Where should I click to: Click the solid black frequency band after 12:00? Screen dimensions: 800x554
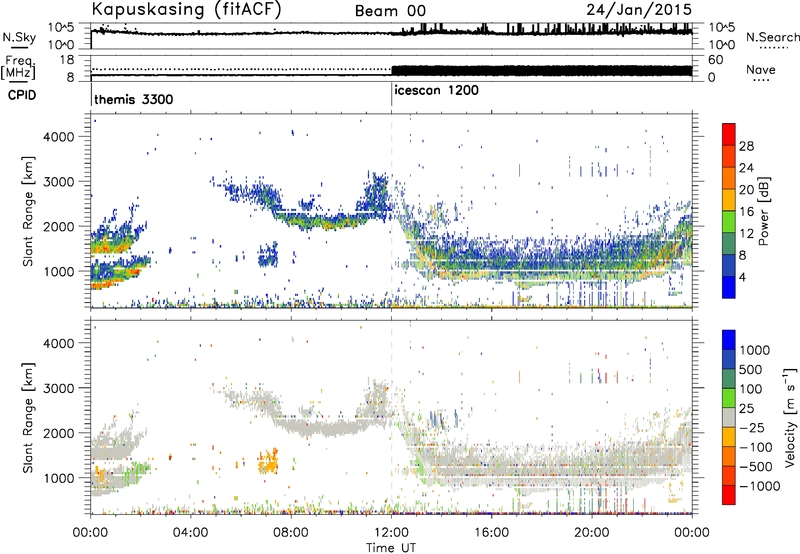pos(542,71)
